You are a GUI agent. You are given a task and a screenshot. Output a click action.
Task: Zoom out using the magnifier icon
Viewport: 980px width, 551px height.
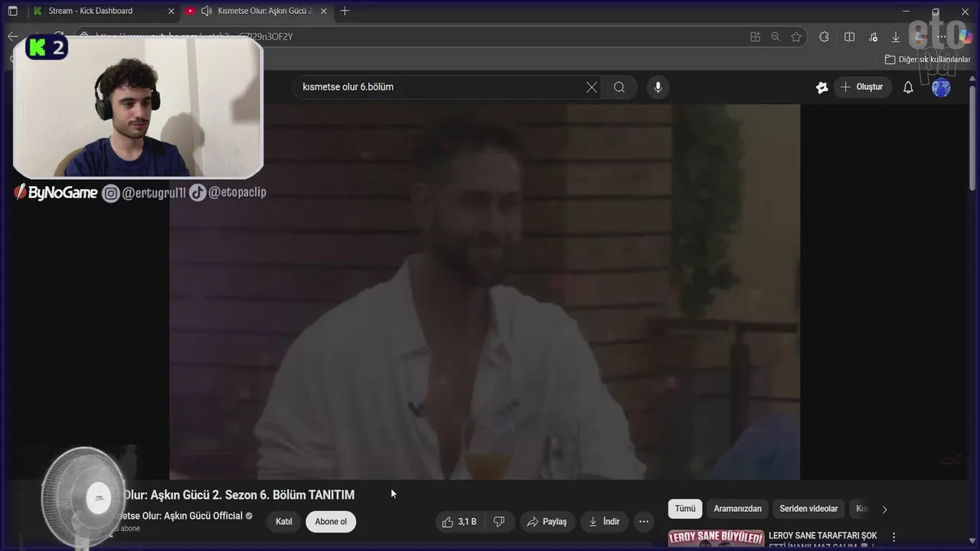click(x=776, y=37)
